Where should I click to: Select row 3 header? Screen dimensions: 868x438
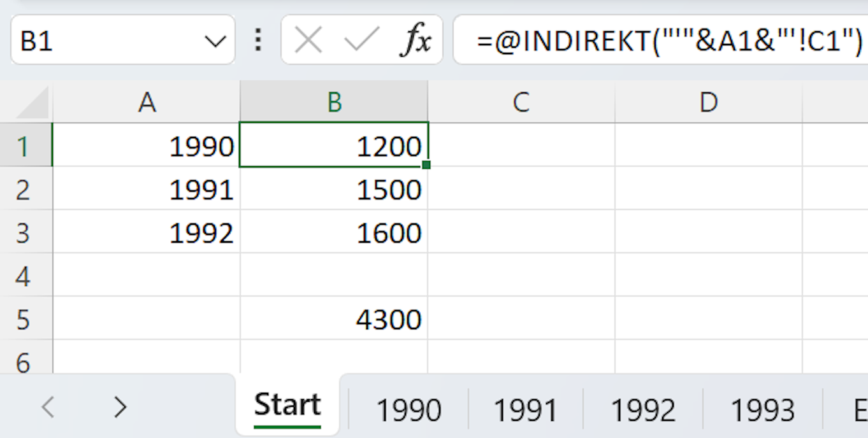[x=25, y=232]
